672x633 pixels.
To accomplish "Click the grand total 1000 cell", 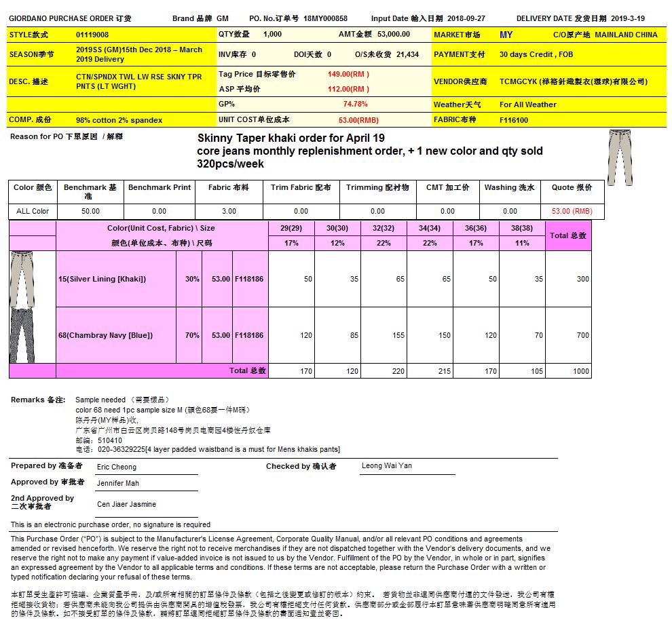I will pyautogui.click(x=580, y=371).
